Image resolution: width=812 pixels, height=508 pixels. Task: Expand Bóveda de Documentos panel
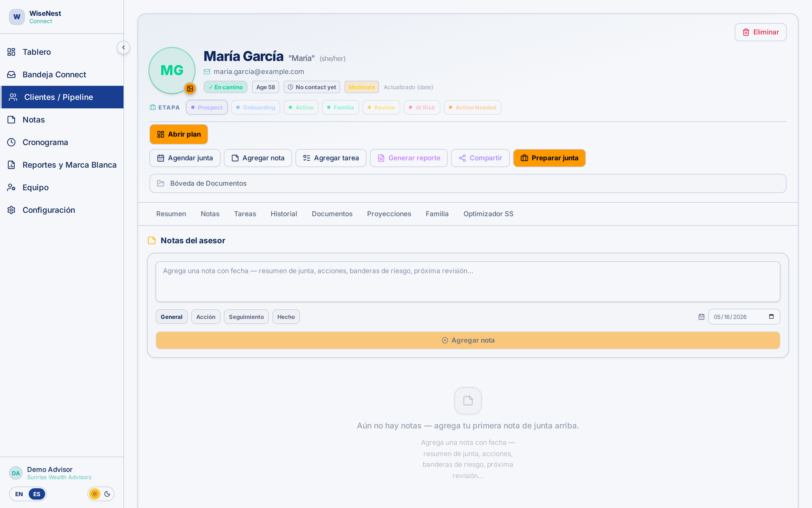(468, 183)
